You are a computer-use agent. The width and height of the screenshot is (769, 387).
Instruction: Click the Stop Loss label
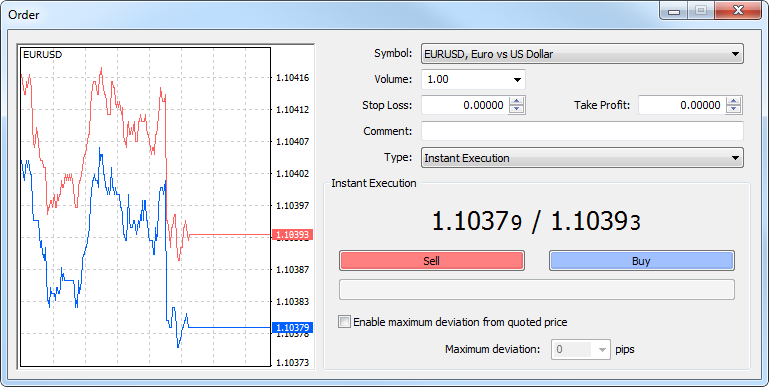click(x=387, y=105)
